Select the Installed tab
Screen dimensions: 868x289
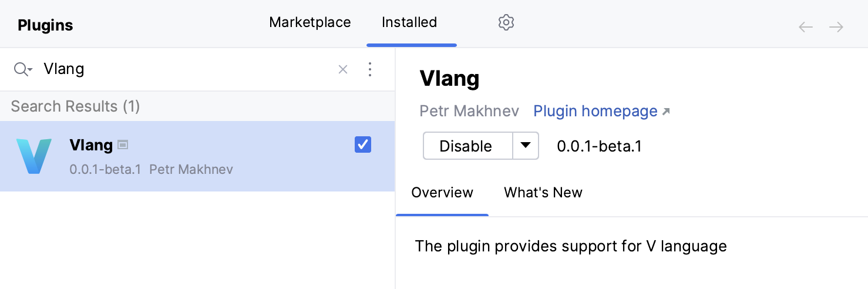pyautogui.click(x=409, y=23)
